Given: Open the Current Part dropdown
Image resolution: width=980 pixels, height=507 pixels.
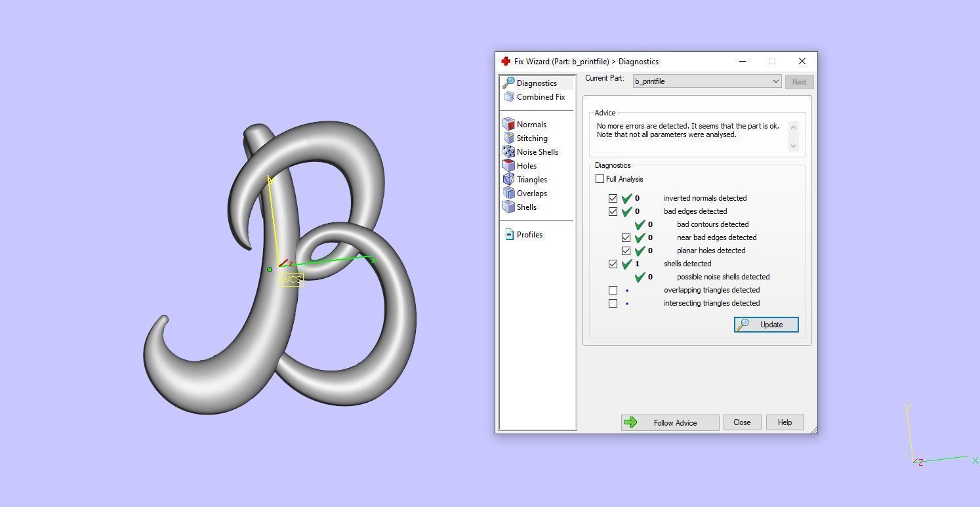Looking at the screenshot, I should pos(707,81).
